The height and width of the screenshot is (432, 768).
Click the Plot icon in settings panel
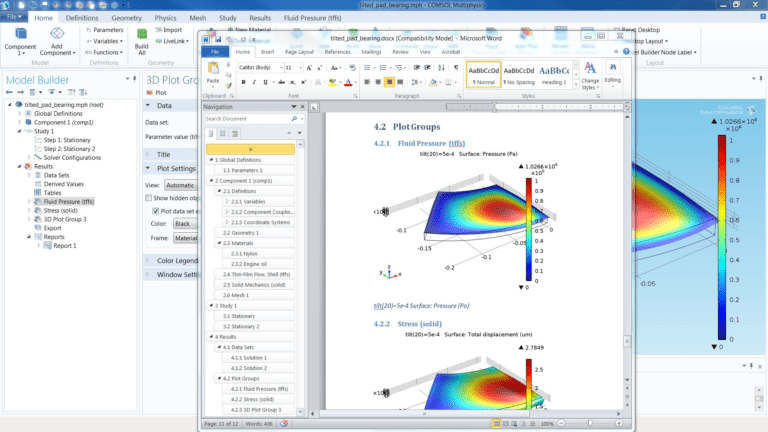click(149, 92)
